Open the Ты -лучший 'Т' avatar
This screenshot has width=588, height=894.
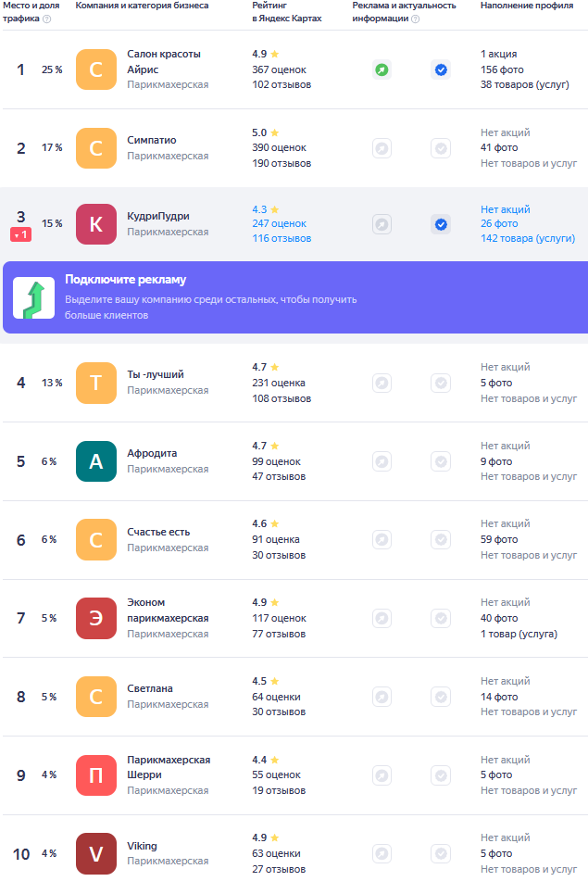[96, 383]
